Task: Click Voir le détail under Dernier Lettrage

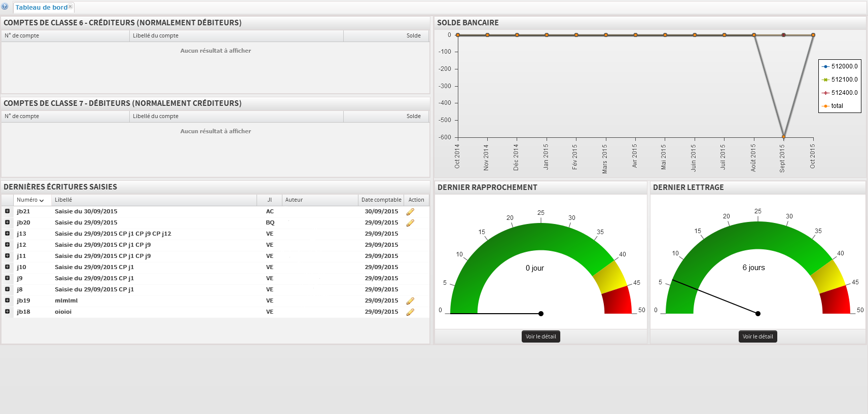Action: click(757, 336)
